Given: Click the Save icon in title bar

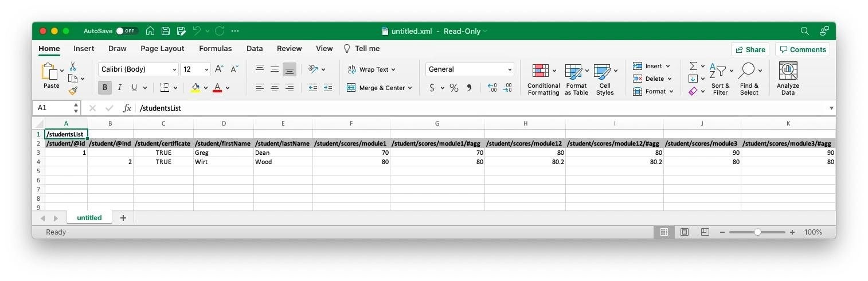Looking at the screenshot, I should click(x=166, y=31).
